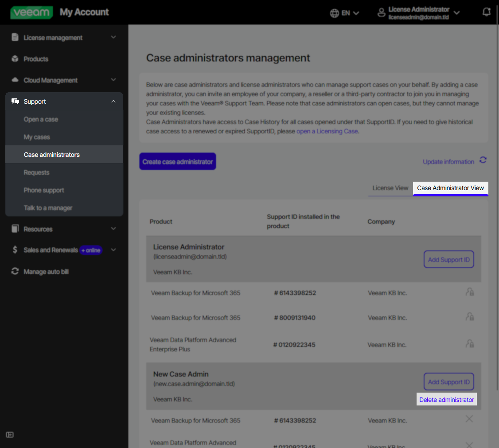Click the Sales and Renewals dollar icon
The image size is (499, 448).
pos(14,250)
